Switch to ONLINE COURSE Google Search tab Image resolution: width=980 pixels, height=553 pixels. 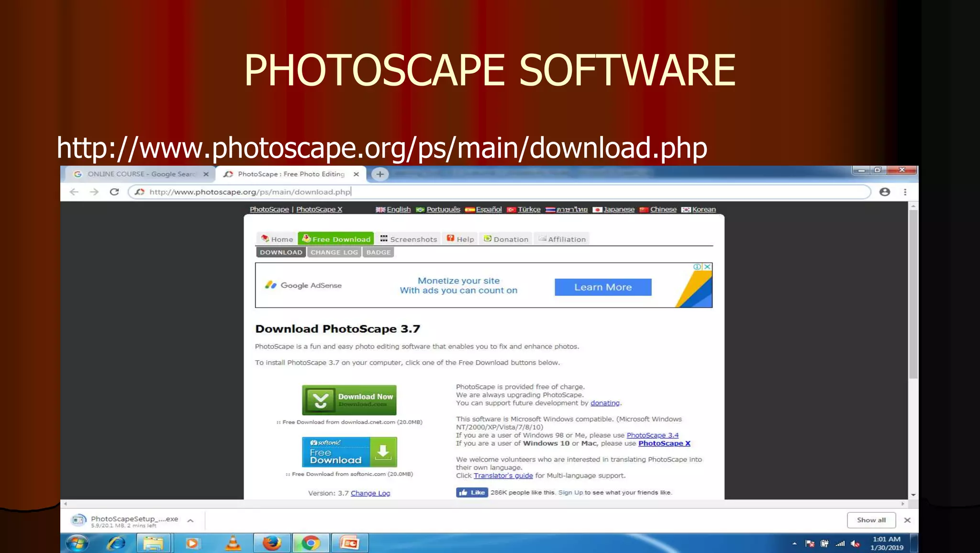coord(141,174)
